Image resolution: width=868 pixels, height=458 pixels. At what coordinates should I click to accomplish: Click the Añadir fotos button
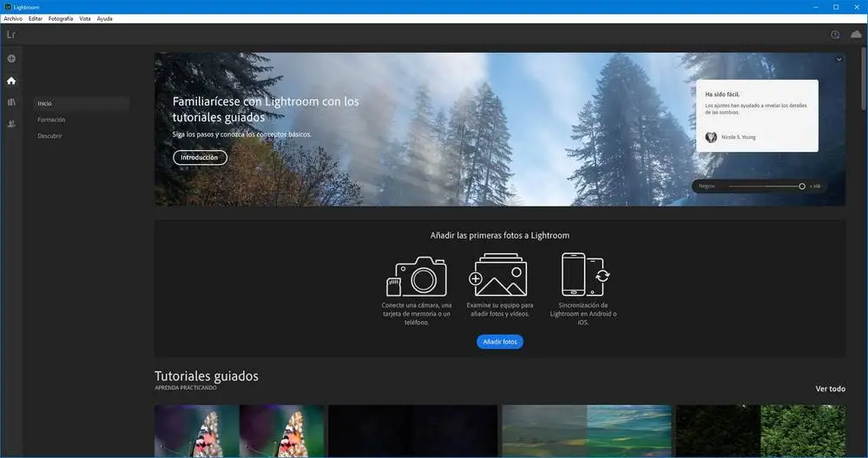point(500,342)
